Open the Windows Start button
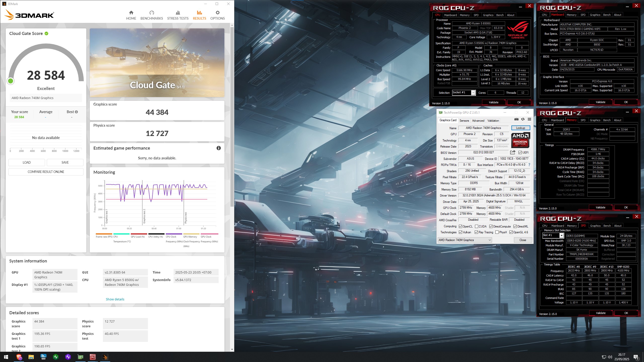Screen dimensions: 644x362 point(6,357)
